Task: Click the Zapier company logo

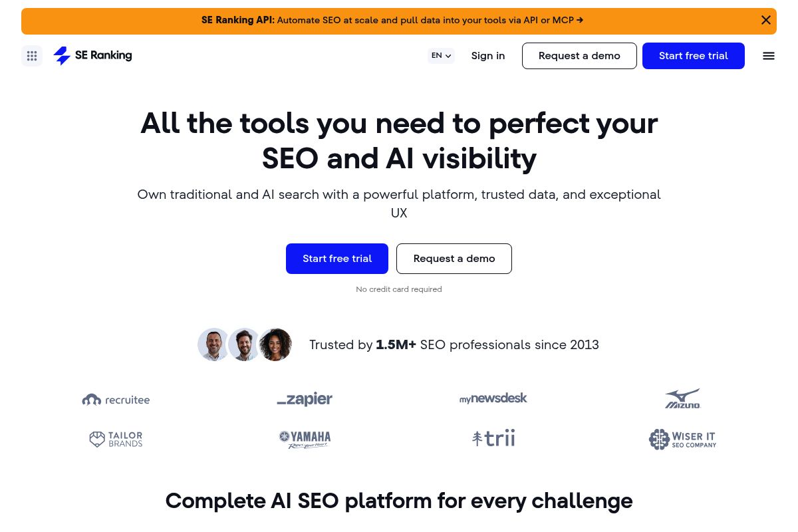Action: pos(305,399)
